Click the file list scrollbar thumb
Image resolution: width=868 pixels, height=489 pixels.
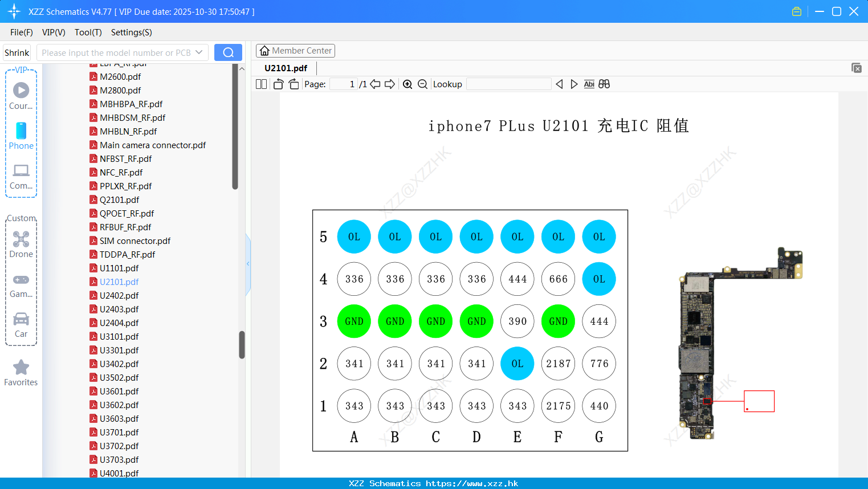coord(242,345)
